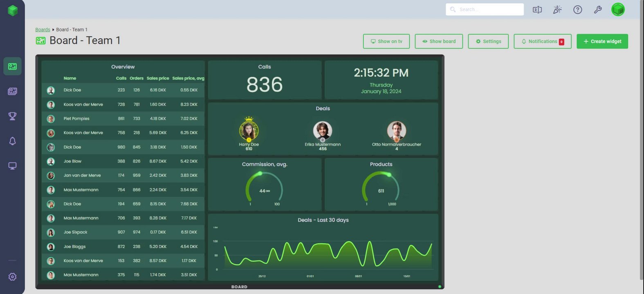The width and height of the screenshot is (644, 294).
Task: Open the green cube user avatar
Action: 618,9
